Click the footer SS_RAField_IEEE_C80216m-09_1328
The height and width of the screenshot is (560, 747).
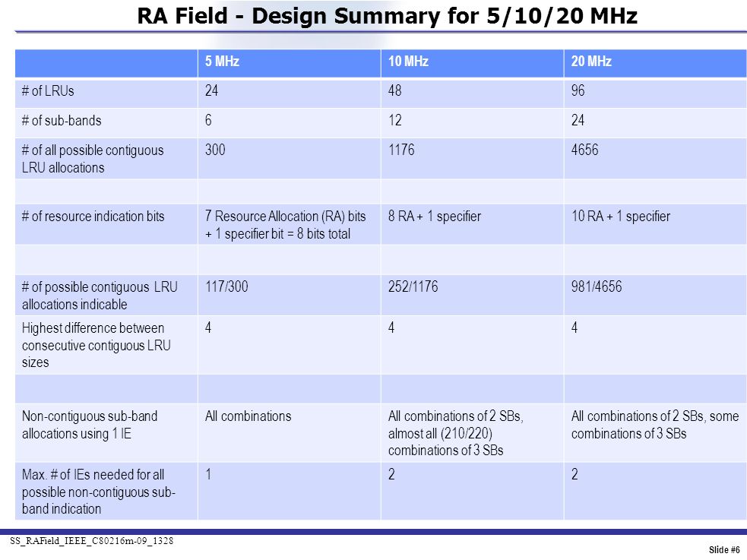(x=91, y=540)
